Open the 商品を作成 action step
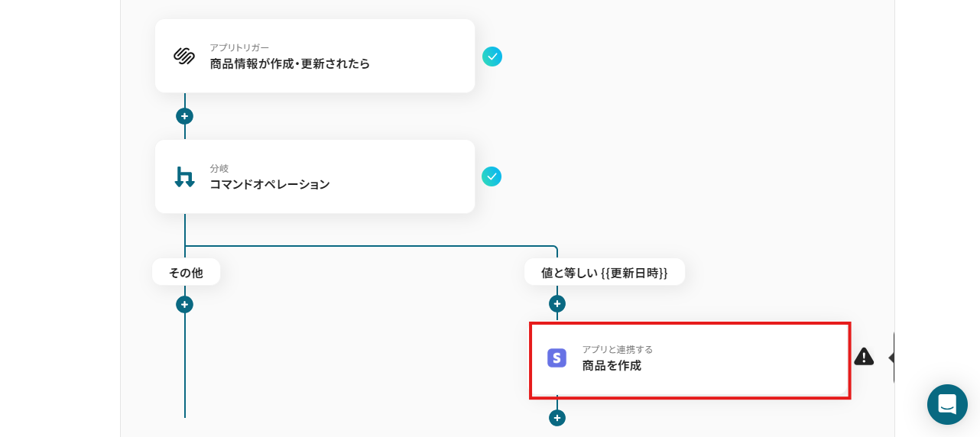 point(690,359)
